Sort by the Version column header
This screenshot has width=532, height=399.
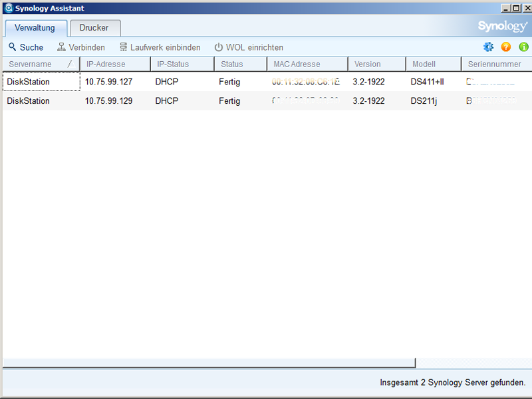coord(377,64)
